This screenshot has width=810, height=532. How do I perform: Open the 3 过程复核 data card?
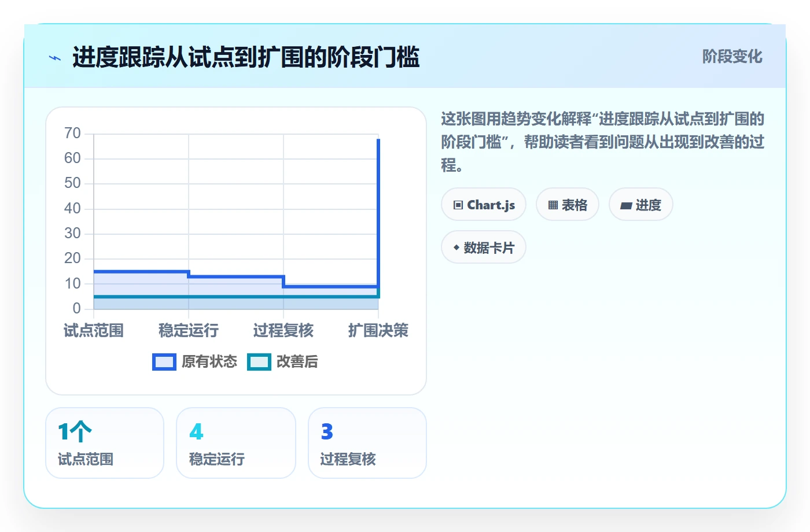367,443
